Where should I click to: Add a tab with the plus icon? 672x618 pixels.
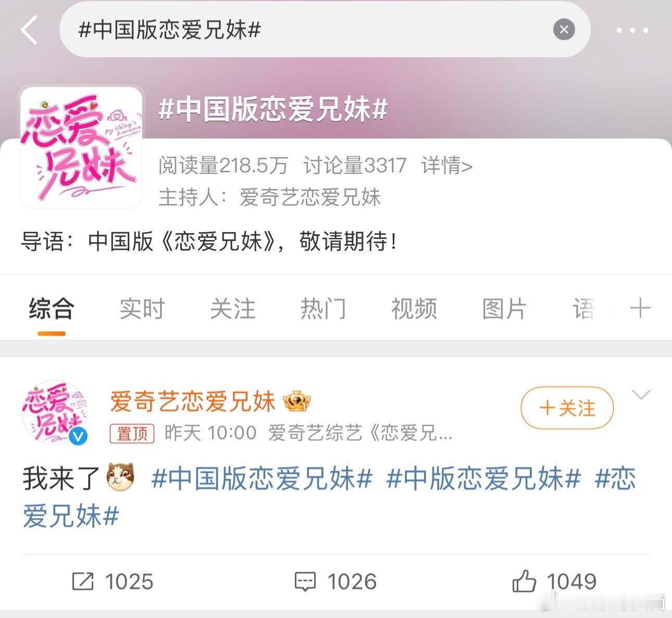tap(640, 308)
